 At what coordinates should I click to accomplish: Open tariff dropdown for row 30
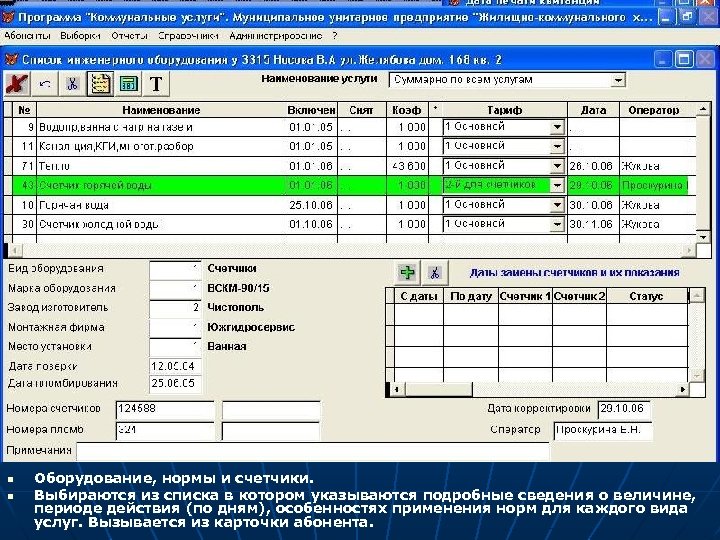(x=557, y=224)
